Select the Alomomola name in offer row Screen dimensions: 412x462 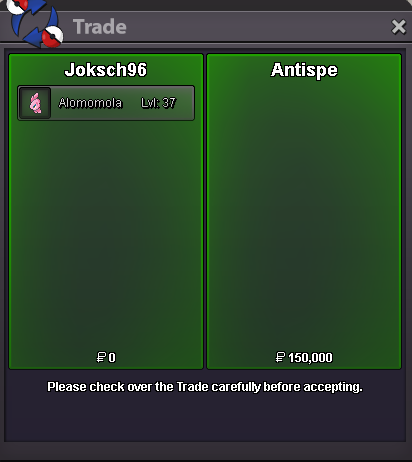point(90,103)
